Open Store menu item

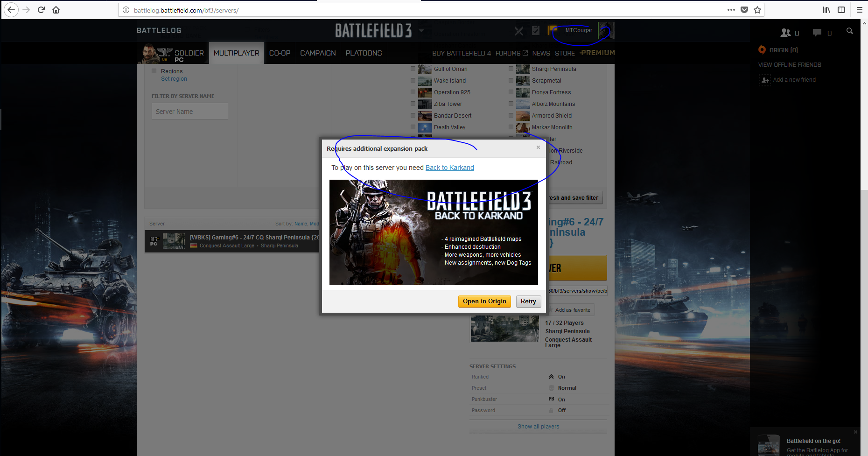(x=565, y=53)
